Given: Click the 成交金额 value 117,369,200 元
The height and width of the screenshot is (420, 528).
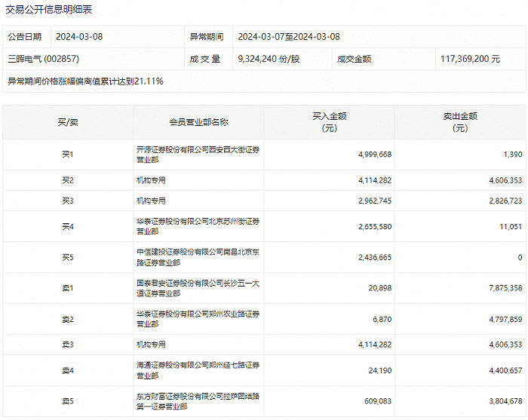Looking at the screenshot, I should [x=470, y=59].
